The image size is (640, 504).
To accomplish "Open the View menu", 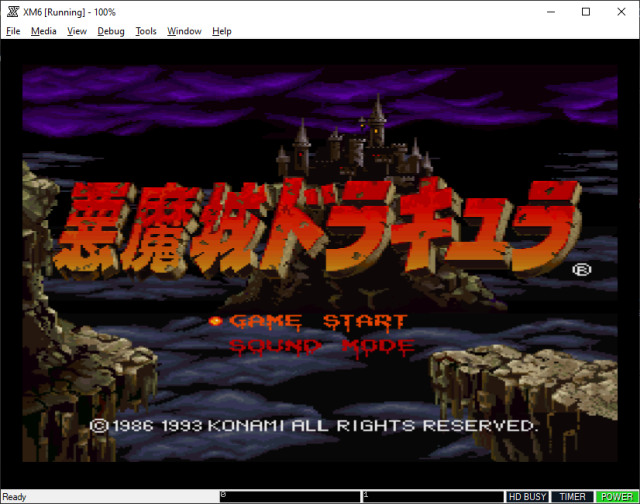I will click(x=77, y=31).
